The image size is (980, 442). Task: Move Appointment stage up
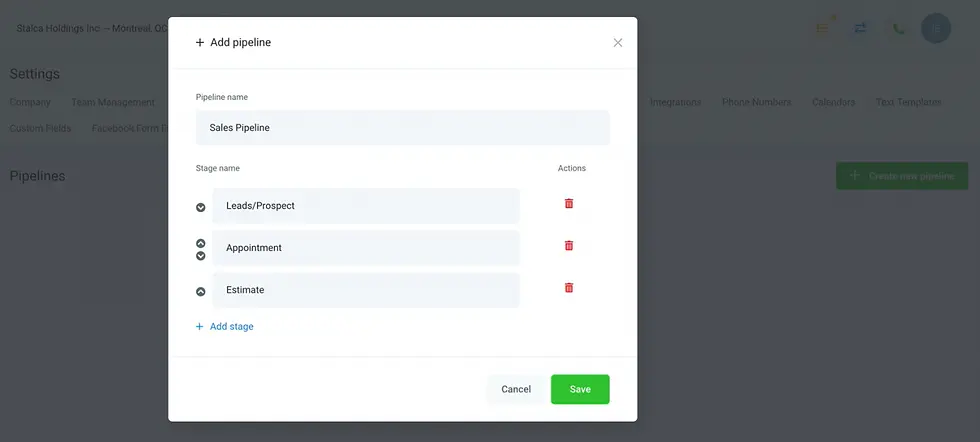(201, 243)
